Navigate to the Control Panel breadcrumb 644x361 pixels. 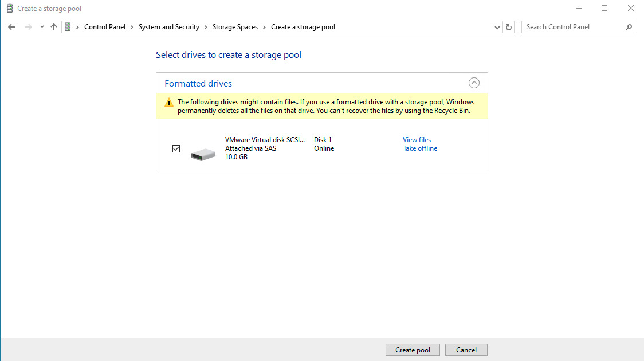pyautogui.click(x=104, y=27)
